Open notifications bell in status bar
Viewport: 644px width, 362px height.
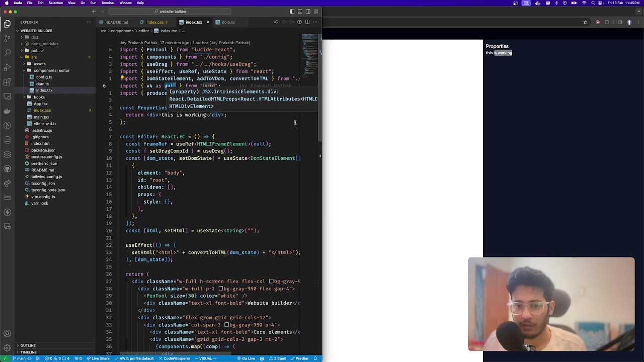[x=315, y=358]
